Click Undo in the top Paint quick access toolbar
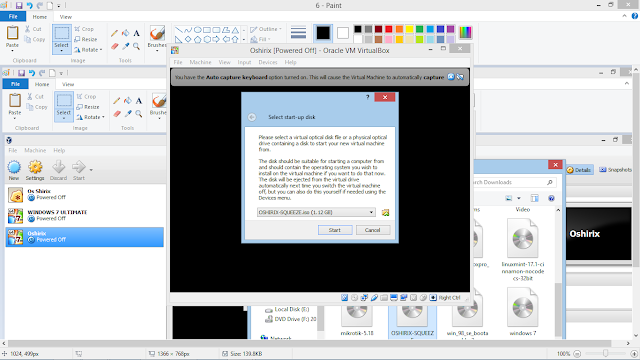This screenshot has width=640, height=360. click(x=29, y=5)
